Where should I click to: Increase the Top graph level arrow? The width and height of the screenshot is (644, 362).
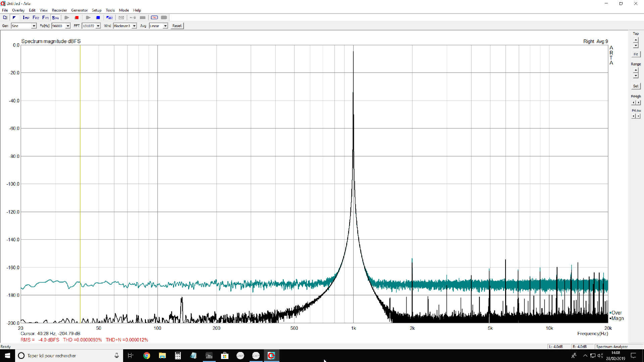click(x=636, y=40)
